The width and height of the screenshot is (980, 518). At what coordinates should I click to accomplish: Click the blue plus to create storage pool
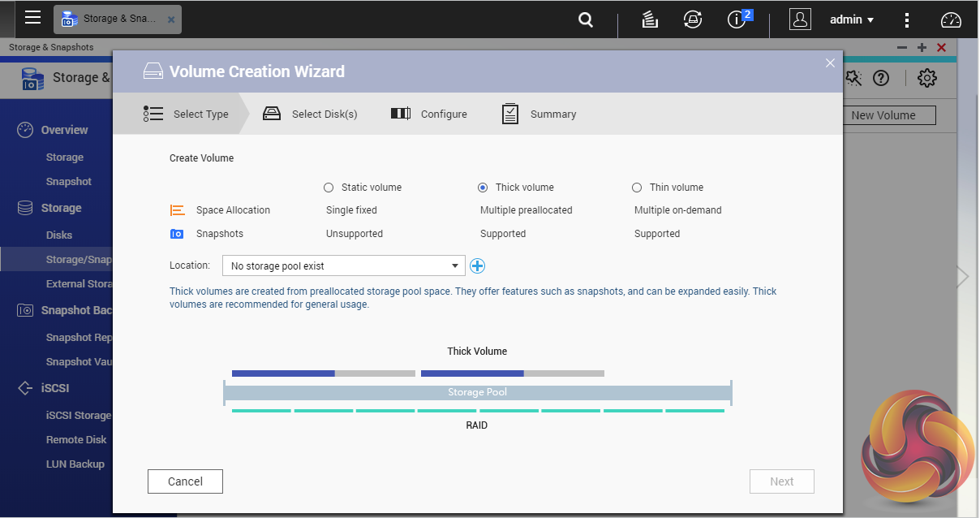477,265
